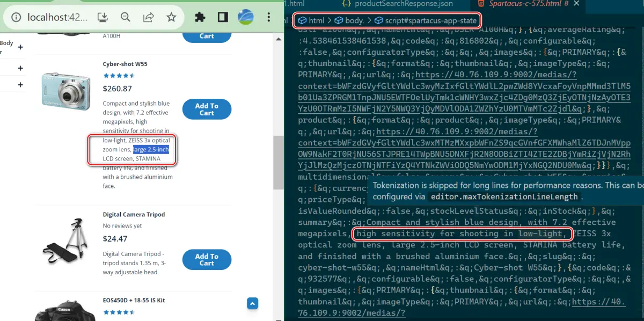Image resolution: width=644 pixels, height=321 pixels.
Task: Click the 'No reviews yet' text
Action: coord(122,226)
